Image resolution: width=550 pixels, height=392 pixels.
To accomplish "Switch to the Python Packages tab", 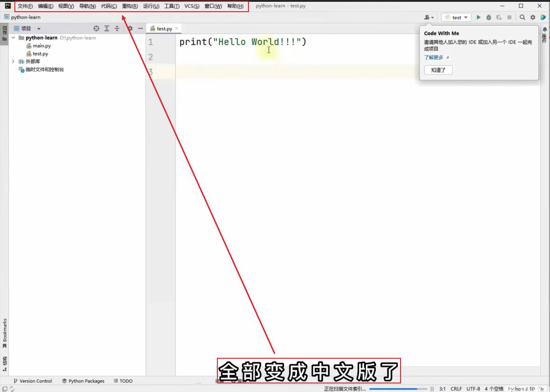I will coord(83,381).
